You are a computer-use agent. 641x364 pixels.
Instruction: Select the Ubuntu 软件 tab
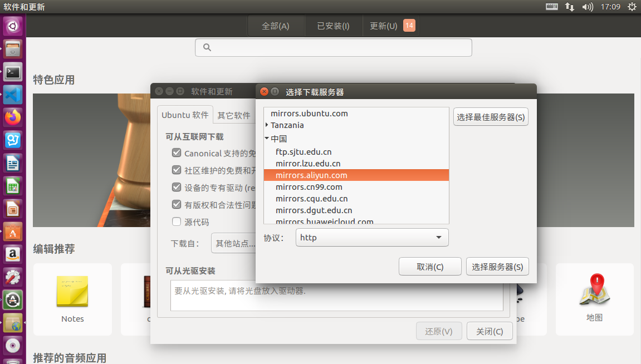click(x=185, y=115)
